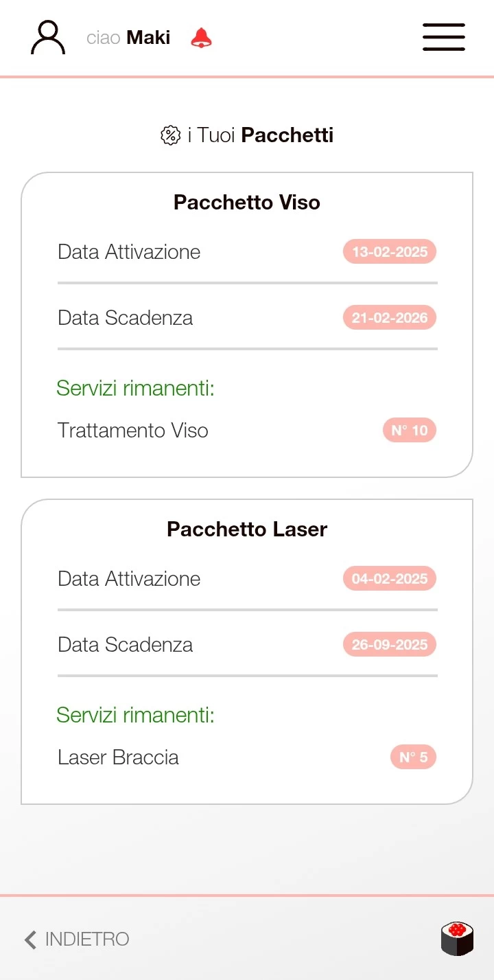This screenshot has height=980, width=494.
Task: Click the back chevron arrow
Action: [x=30, y=939]
